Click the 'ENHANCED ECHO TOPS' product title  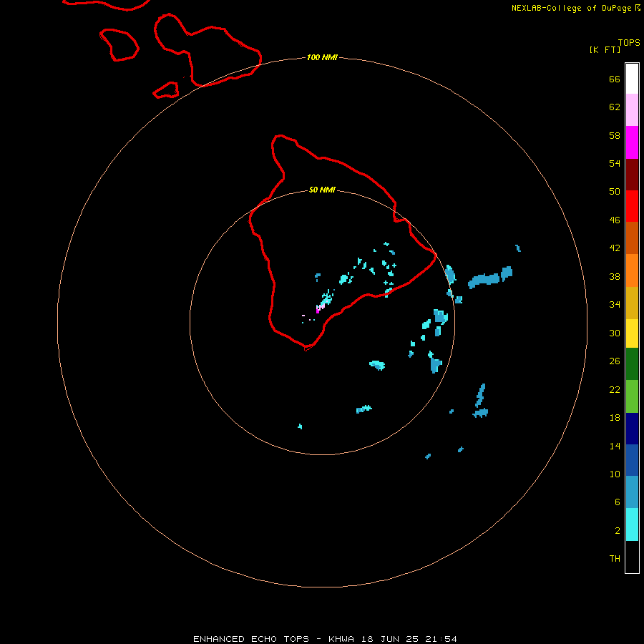click(251, 639)
